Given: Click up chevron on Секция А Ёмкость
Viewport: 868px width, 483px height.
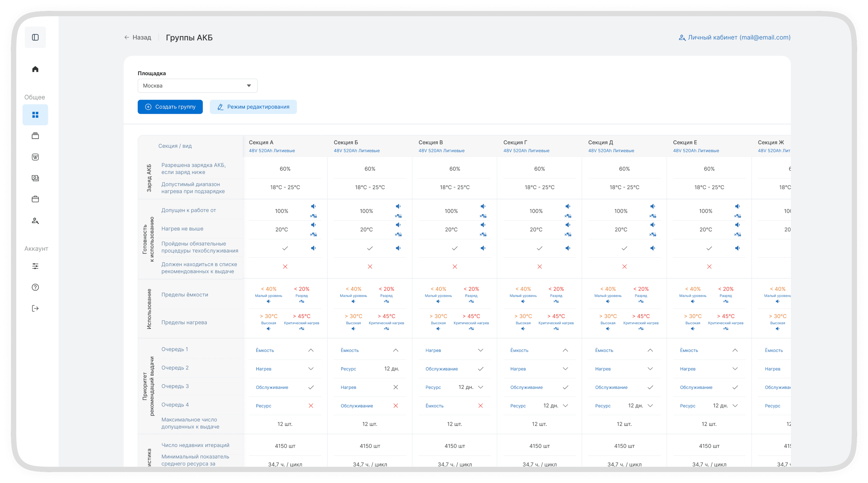Looking at the screenshot, I should pos(311,350).
